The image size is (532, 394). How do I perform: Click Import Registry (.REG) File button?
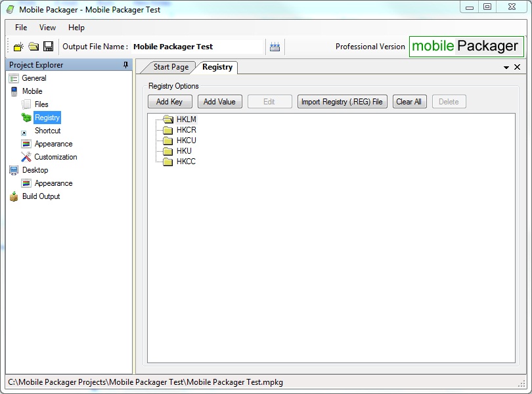pyautogui.click(x=342, y=102)
